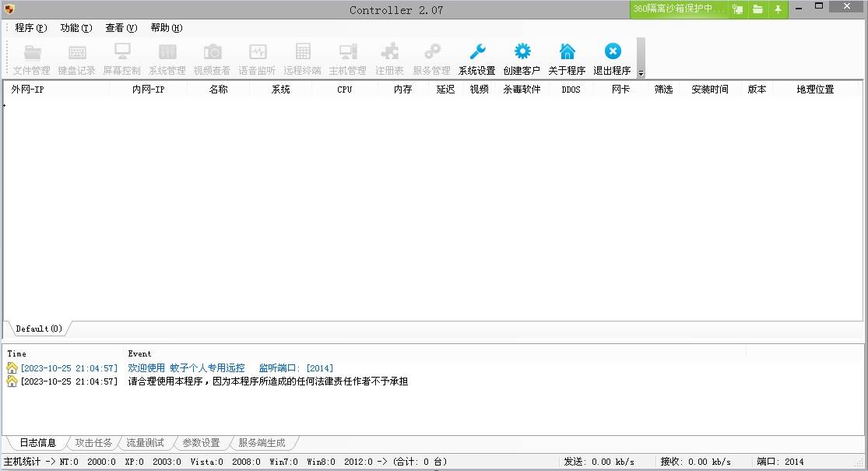Image resolution: width=868 pixels, height=471 pixels.
Task: Select the 语音监听 audio monitor icon
Action: pos(258,58)
